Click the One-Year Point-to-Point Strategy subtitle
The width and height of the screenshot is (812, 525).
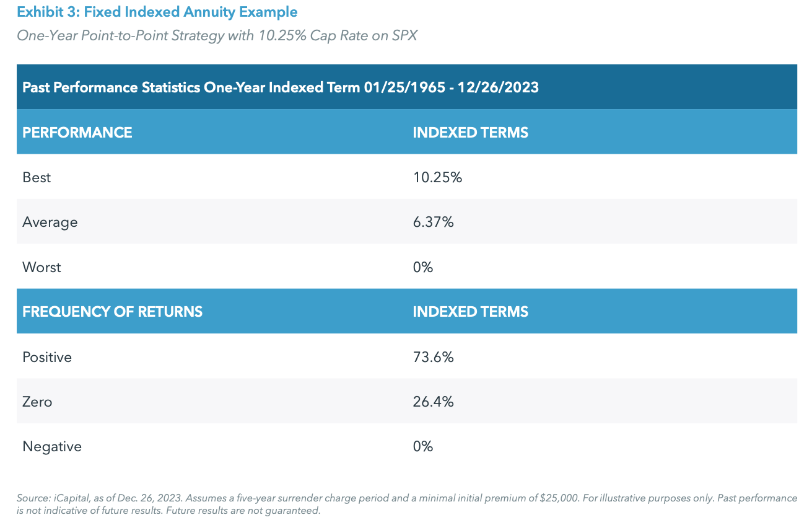coord(217,35)
